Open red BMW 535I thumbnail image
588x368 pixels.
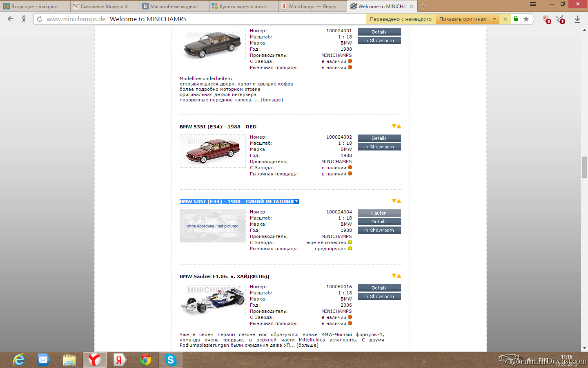[213, 151]
